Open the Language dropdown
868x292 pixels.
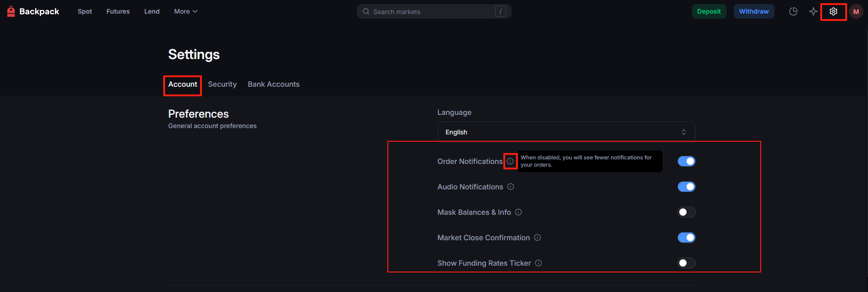(x=566, y=132)
